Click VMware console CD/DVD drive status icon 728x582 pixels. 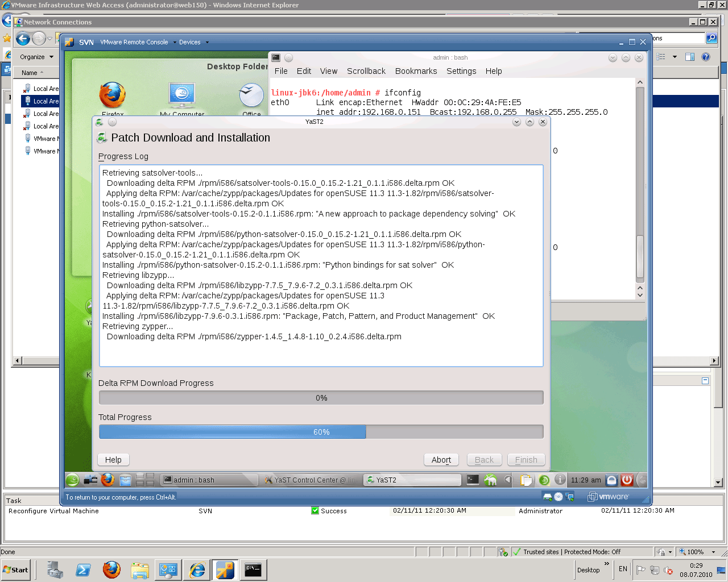(559, 497)
